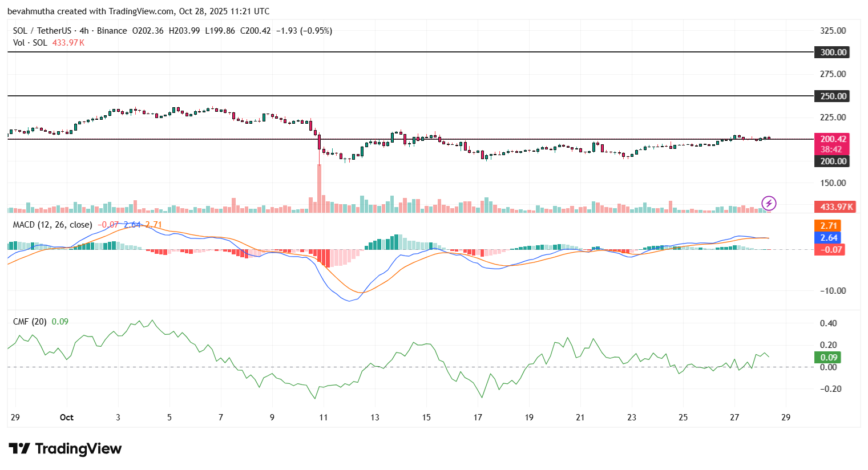Click the purple lightning instant trading icon

(768, 203)
